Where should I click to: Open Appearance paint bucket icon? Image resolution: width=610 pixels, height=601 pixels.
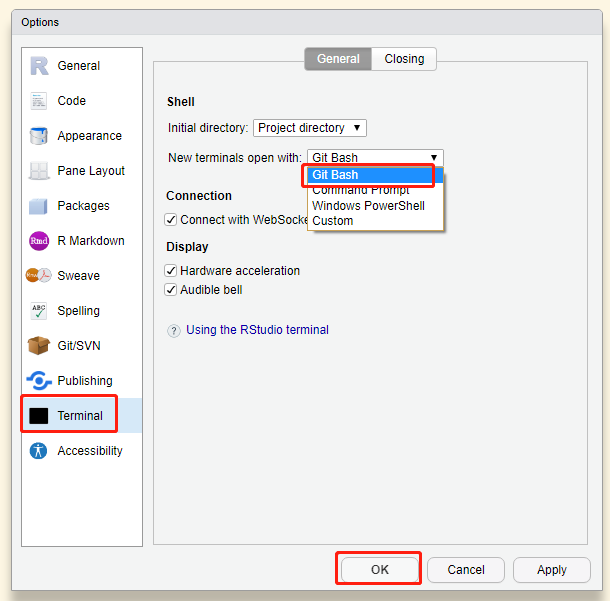(x=39, y=136)
